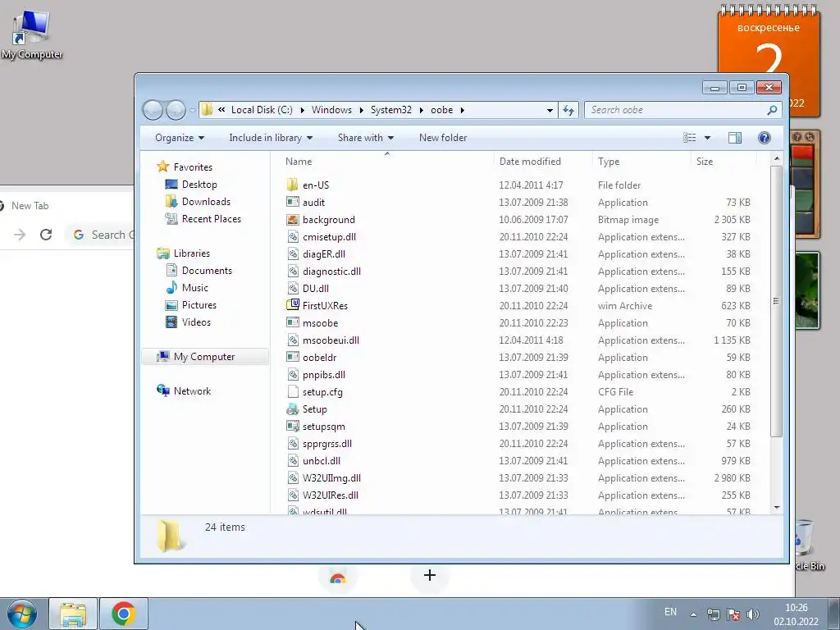Select My Computer in the navigation pane
The image size is (840, 630).
tap(204, 357)
